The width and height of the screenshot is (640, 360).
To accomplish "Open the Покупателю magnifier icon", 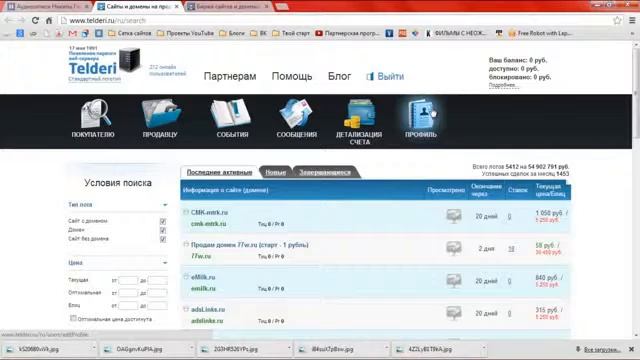I will coord(95,113).
